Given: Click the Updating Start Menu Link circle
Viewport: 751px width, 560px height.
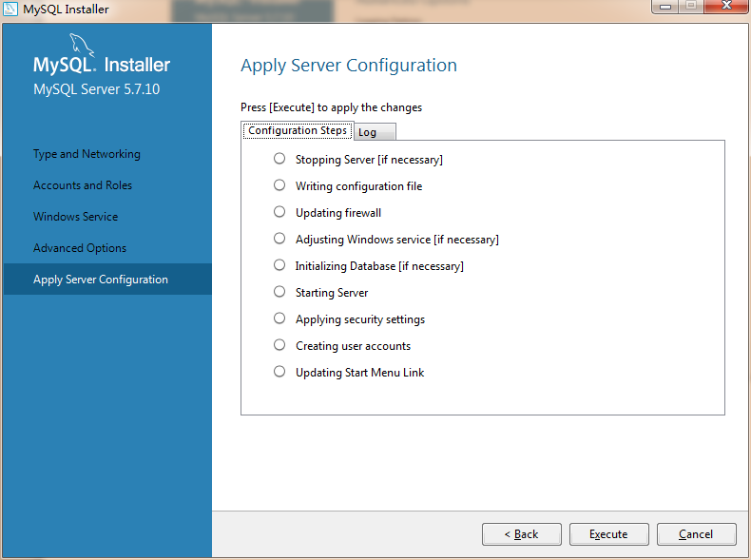Looking at the screenshot, I should coord(279,372).
